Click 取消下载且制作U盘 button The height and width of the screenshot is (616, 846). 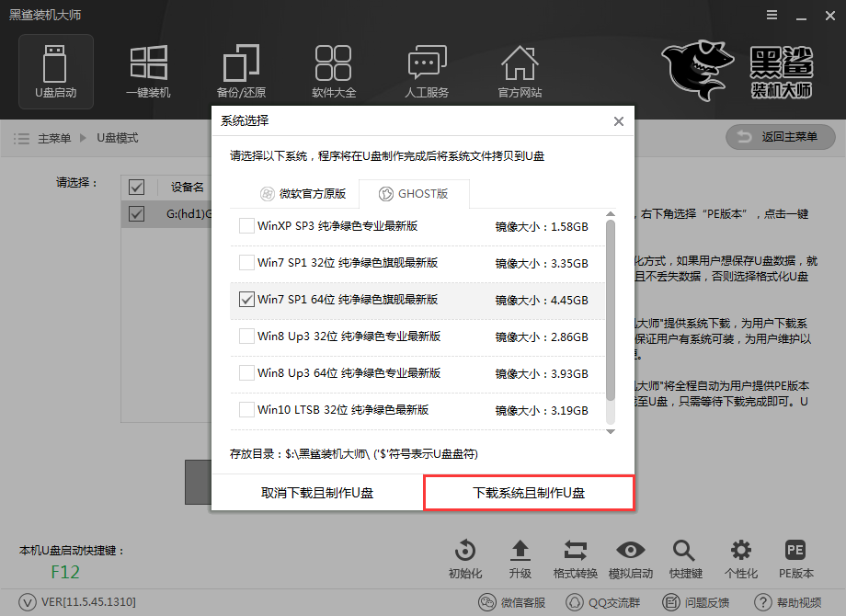click(x=316, y=492)
